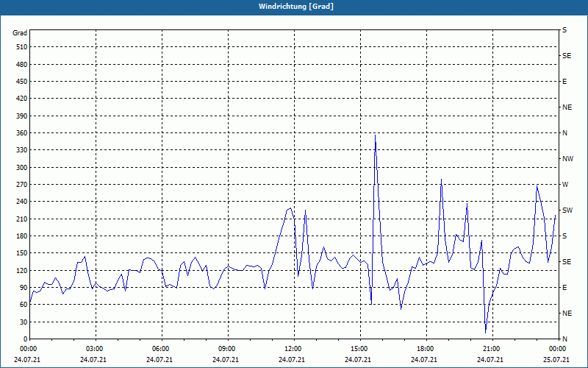Viewport: 588px width, 368px height.
Task: Click the 390 y-axis label
Action: tap(22, 116)
